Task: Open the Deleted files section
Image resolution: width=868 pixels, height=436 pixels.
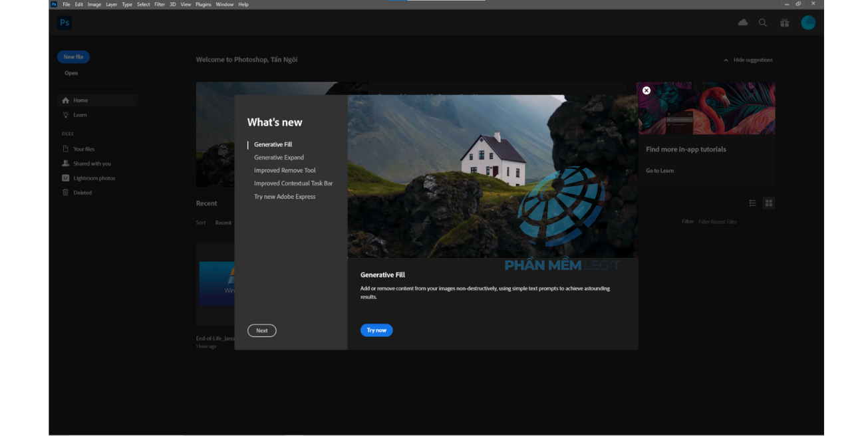Action: [82, 193]
